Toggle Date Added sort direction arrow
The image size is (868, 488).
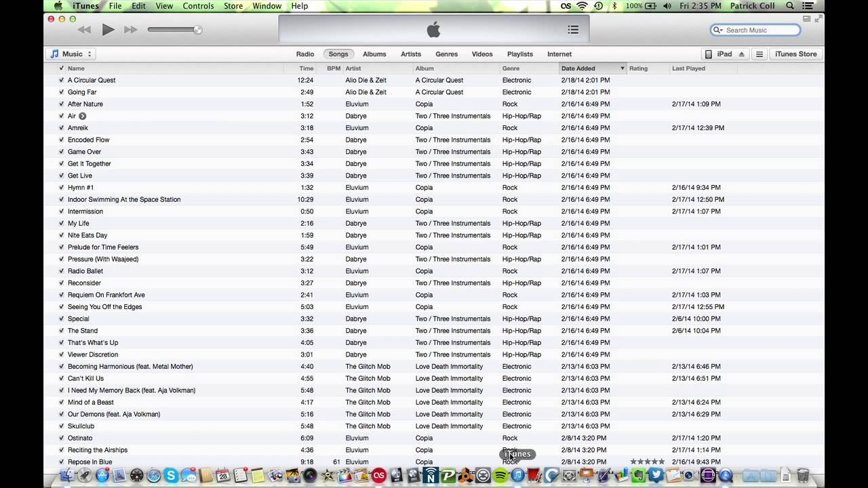[622, 68]
